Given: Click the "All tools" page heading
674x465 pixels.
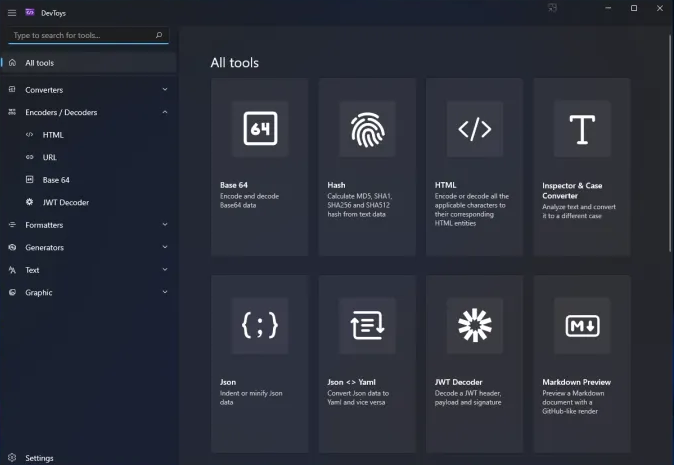Looking at the screenshot, I should [x=235, y=63].
